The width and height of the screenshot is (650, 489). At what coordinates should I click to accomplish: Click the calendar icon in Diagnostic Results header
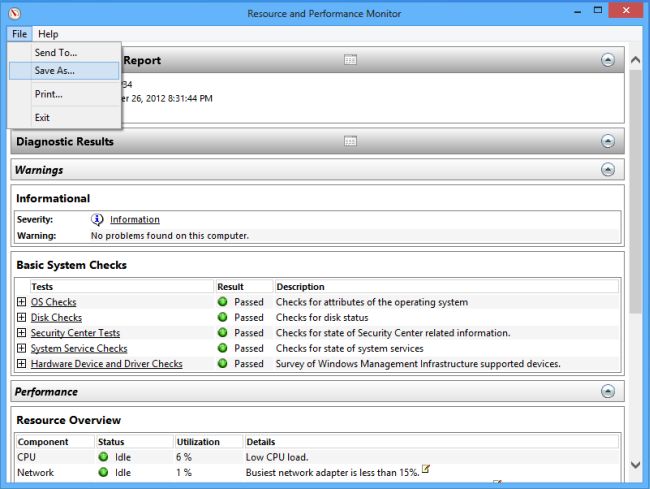click(x=350, y=141)
